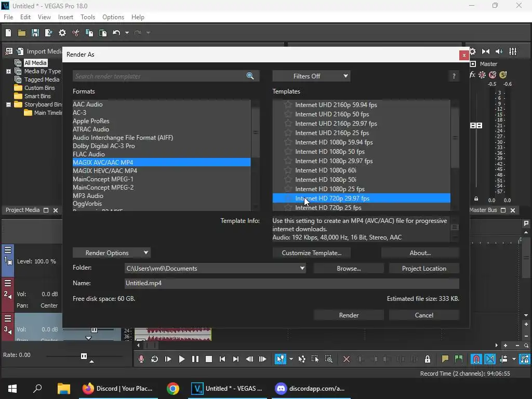
Task: Insert a marker with the yellow flag icon
Action: pyautogui.click(x=445, y=359)
